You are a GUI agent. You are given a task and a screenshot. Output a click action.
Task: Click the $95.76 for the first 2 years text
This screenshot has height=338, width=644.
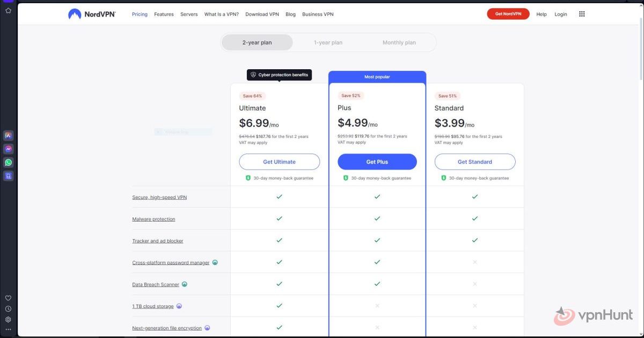click(477, 137)
